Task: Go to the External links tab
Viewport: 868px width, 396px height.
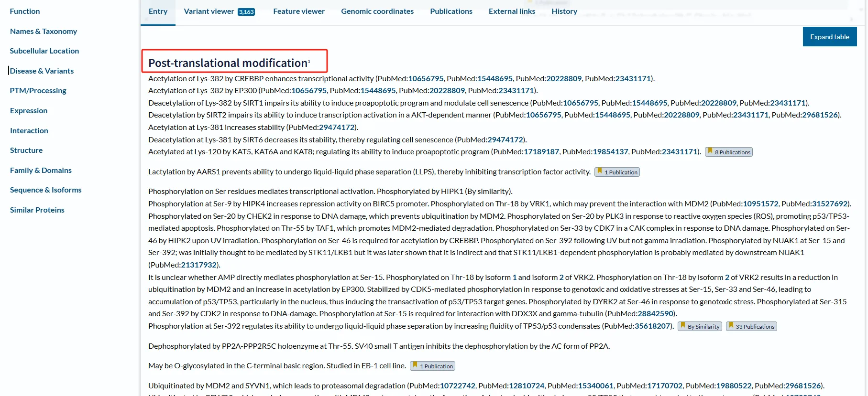Action: click(x=511, y=11)
